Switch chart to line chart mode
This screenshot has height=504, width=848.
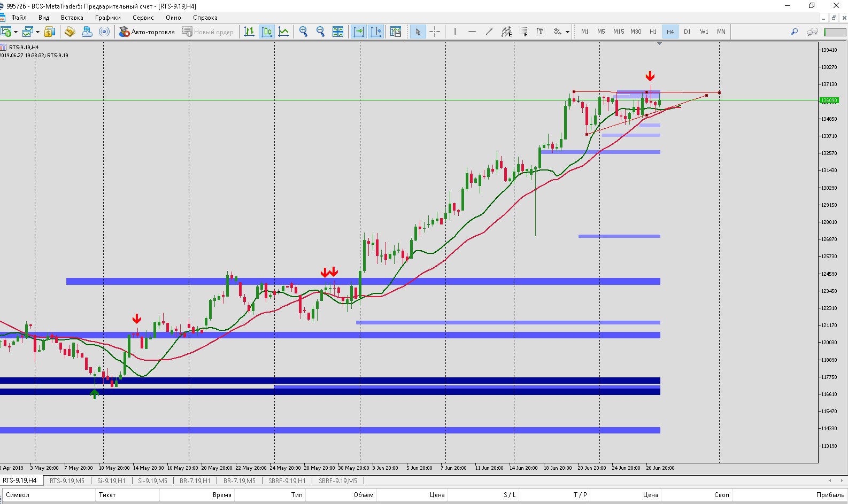[x=284, y=32]
